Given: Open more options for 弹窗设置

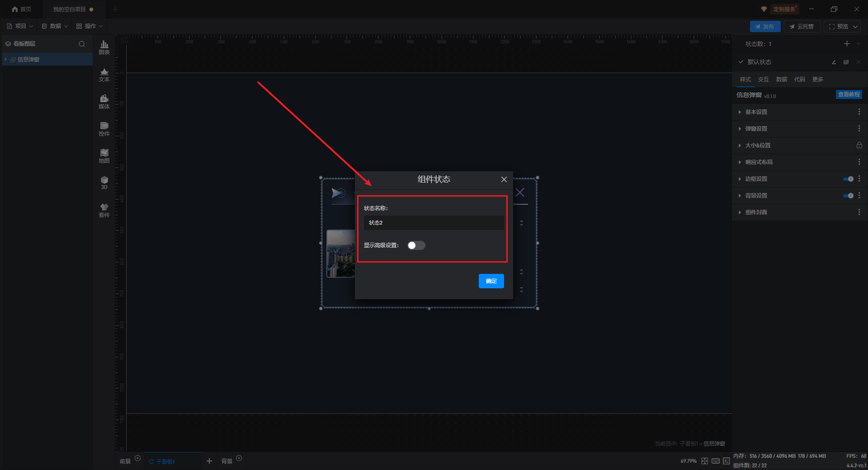Looking at the screenshot, I should [x=859, y=128].
